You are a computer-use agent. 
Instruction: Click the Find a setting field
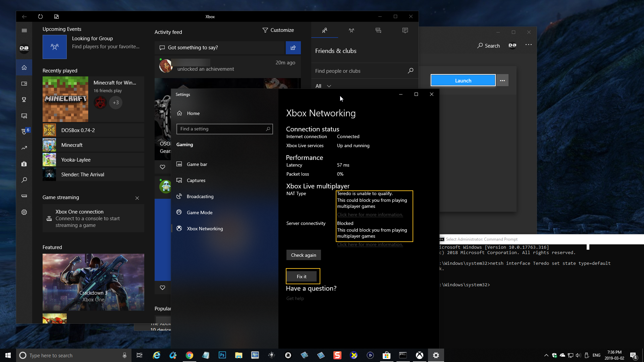(x=221, y=129)
